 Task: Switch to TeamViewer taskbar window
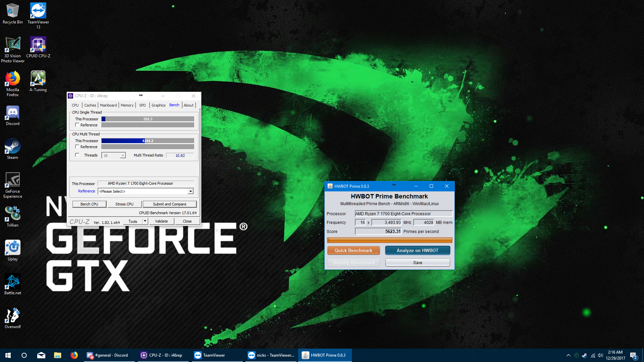(217, 355)
